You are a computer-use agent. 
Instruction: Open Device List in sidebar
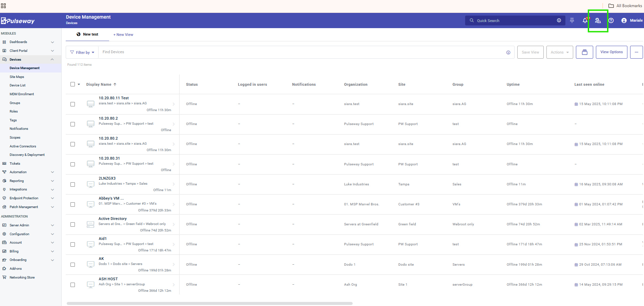tap(18, 85)
